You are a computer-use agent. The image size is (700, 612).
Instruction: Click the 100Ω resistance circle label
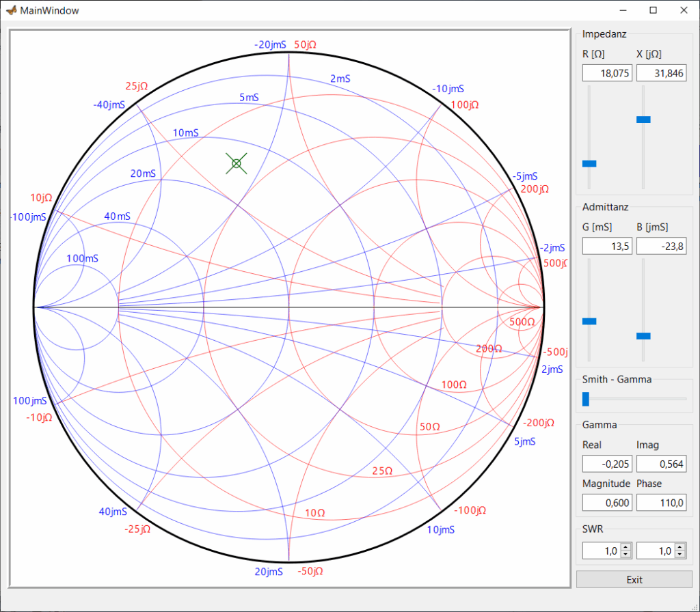(x=454, y=385)
